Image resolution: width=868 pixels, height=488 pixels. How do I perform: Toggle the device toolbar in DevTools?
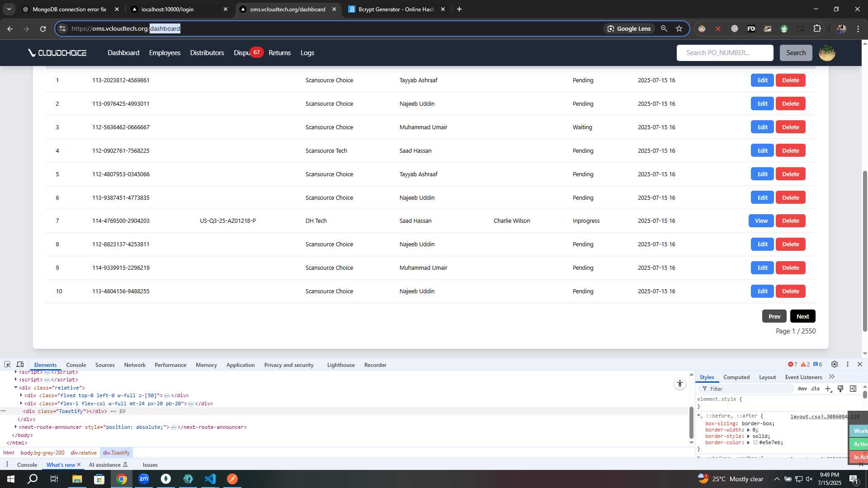click(20, 365)
